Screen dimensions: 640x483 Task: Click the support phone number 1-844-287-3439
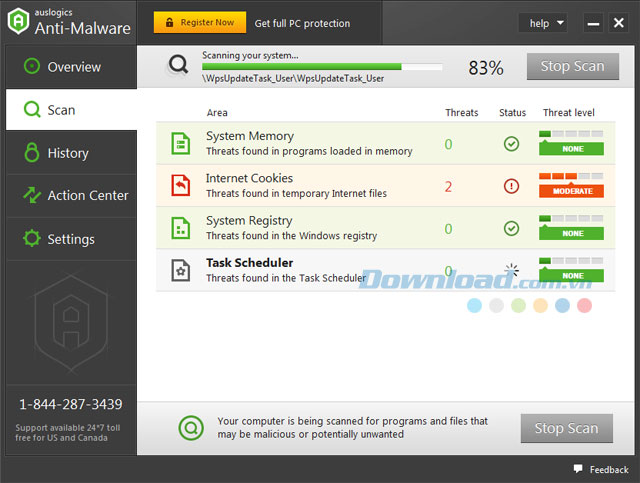pos(71,404)
